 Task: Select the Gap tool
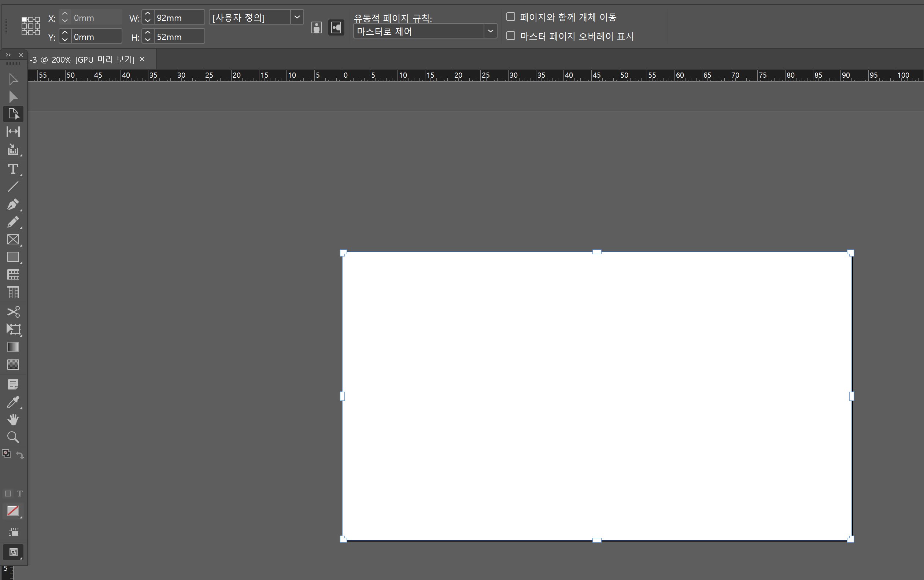[13, 132]
